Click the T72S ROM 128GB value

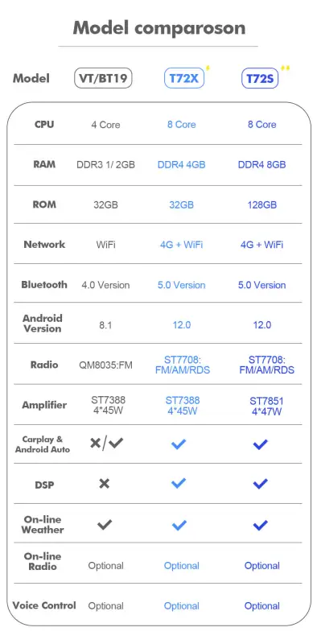click(x=262, y=204)
